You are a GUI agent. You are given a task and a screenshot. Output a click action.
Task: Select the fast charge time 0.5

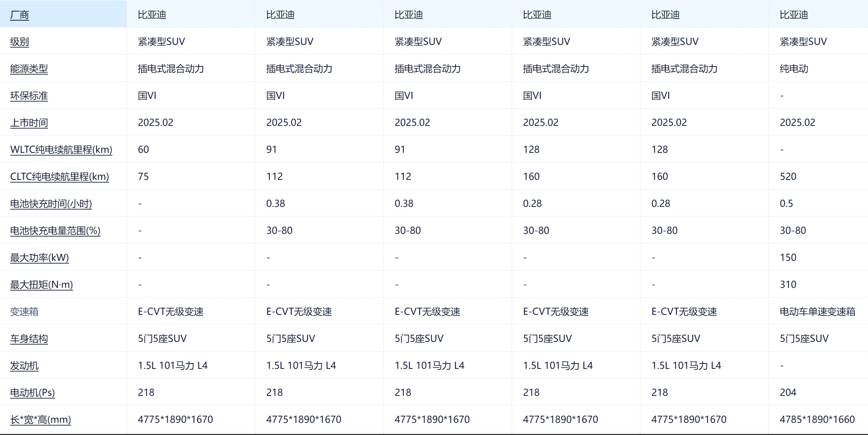tap(786, 204)
